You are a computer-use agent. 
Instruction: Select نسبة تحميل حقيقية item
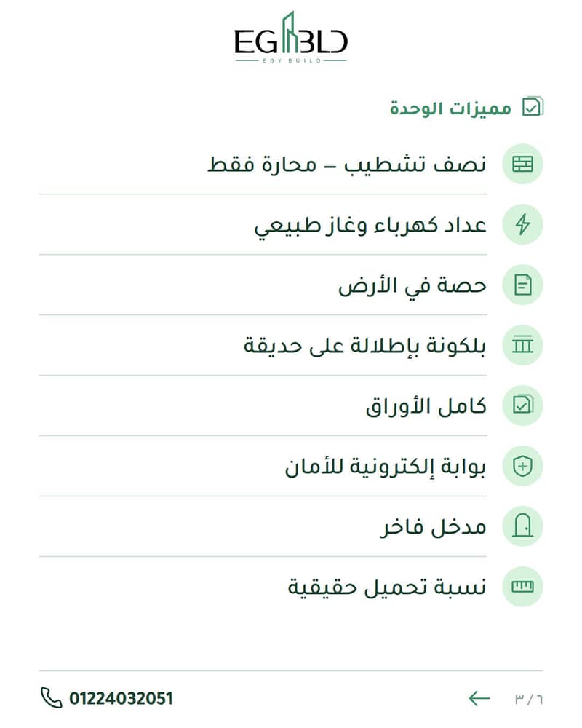tap(387, 587)
